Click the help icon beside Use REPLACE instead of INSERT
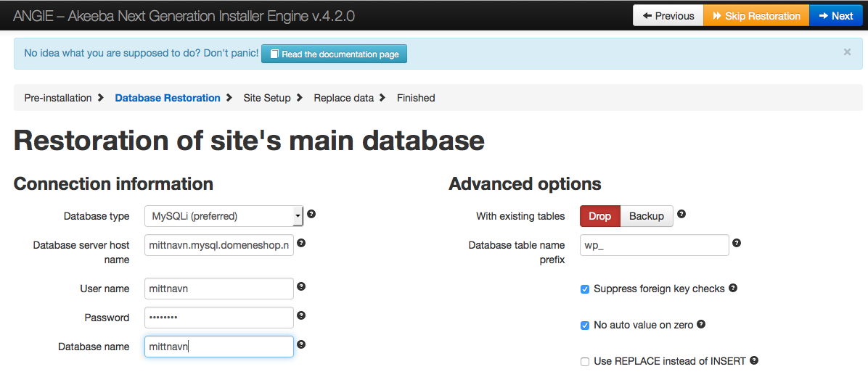Image resolution: width=868 pixels, height=385 pixels. point(754,360)
